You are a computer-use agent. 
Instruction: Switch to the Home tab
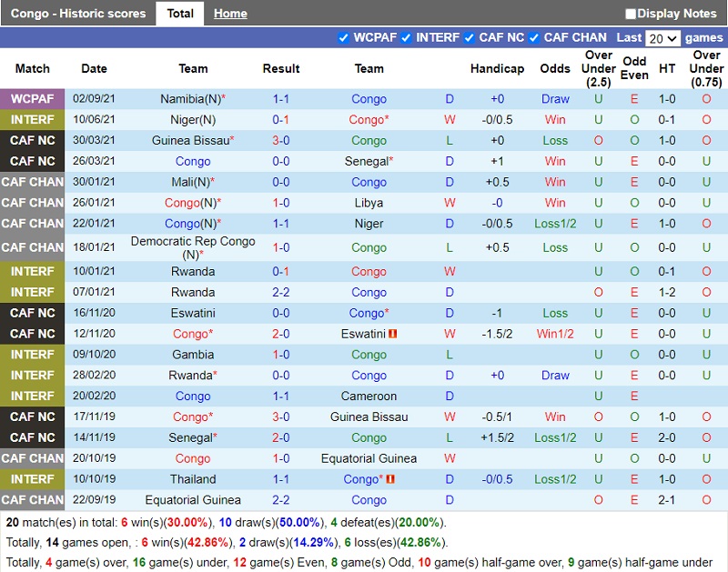pyautogui.click(x=230, y=14)
